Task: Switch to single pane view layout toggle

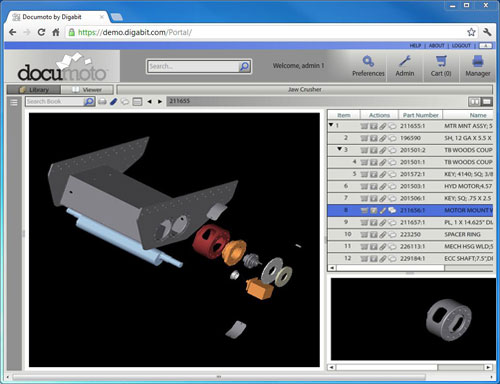Action: 487,102
